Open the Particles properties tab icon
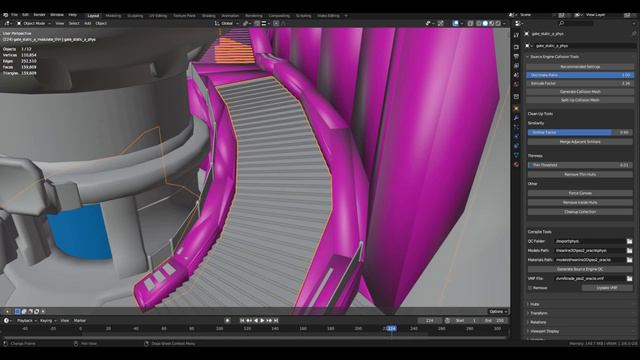The width and height of the screenshot is (640, 360). point(516,127)
